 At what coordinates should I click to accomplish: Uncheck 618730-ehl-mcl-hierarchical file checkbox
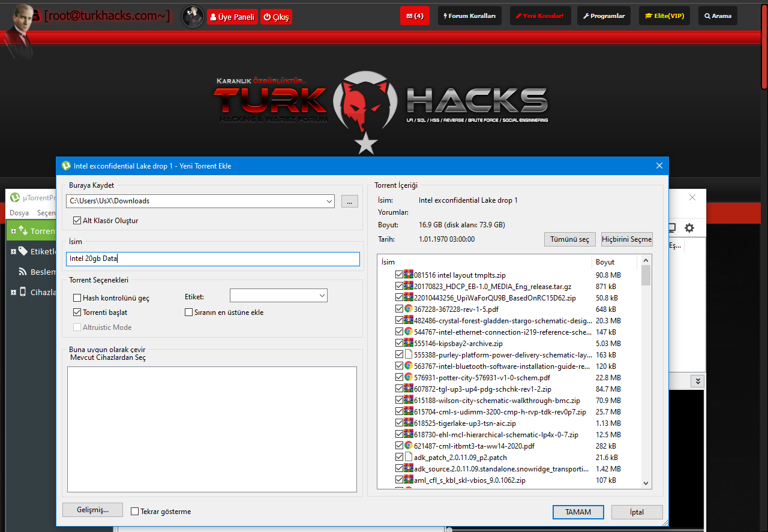click(x=399, y=434)
